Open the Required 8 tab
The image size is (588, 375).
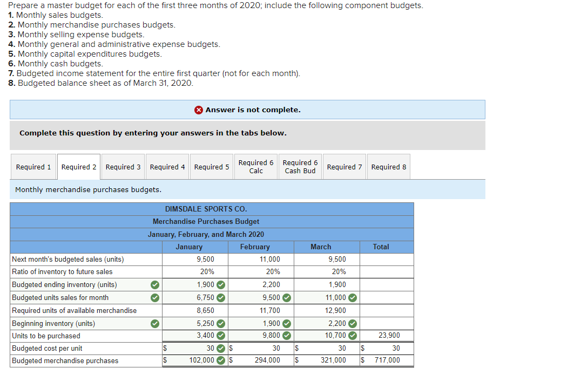[x=389, y=167]
